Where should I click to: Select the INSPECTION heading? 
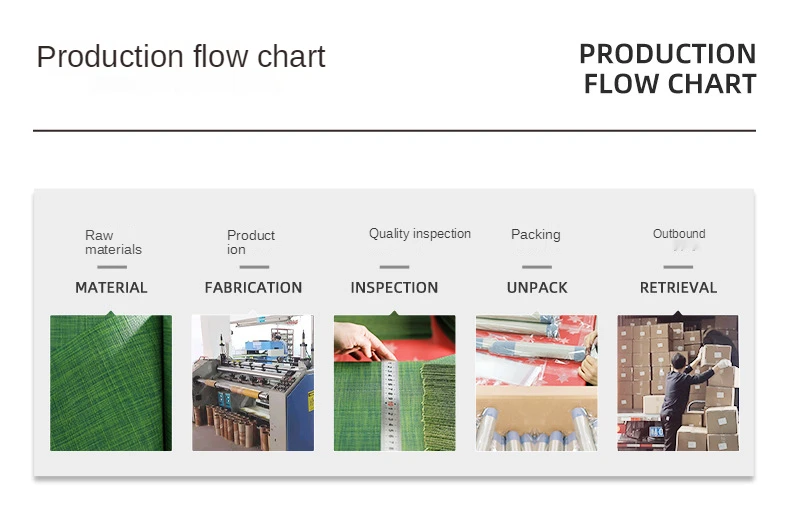[x=394, y=288]
